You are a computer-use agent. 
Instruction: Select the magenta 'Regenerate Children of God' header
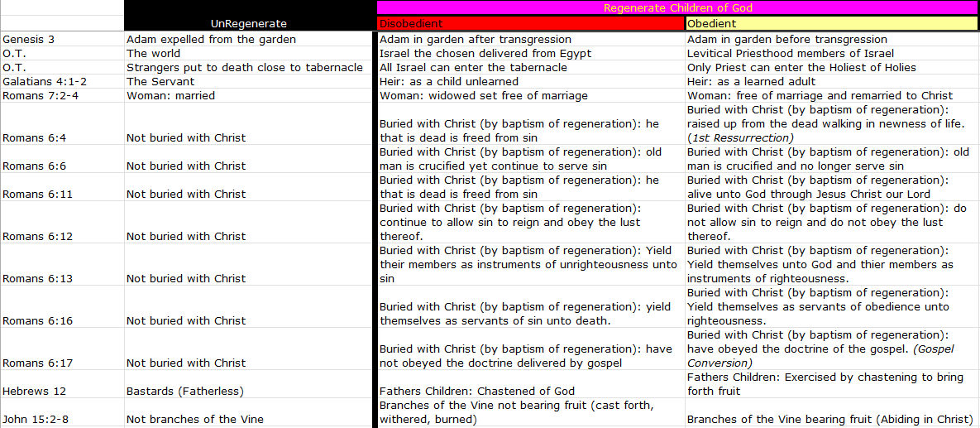coord(677,8)
